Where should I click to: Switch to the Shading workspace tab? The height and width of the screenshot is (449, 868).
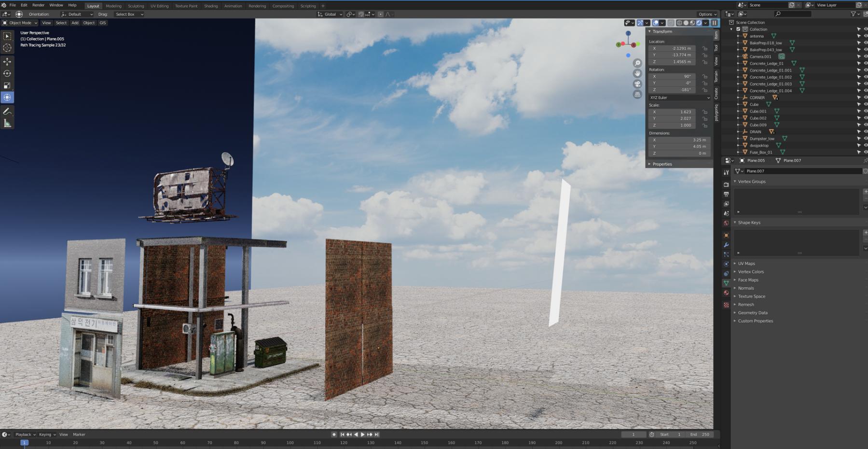pos(210,6)
